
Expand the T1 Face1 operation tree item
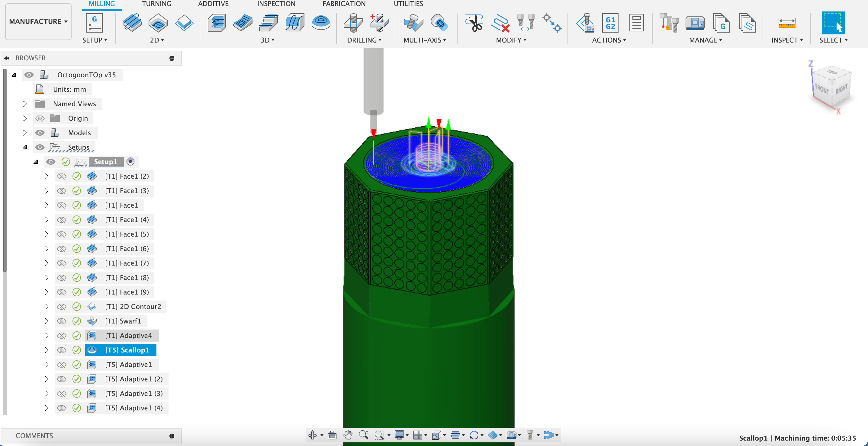tap(46, 205)
